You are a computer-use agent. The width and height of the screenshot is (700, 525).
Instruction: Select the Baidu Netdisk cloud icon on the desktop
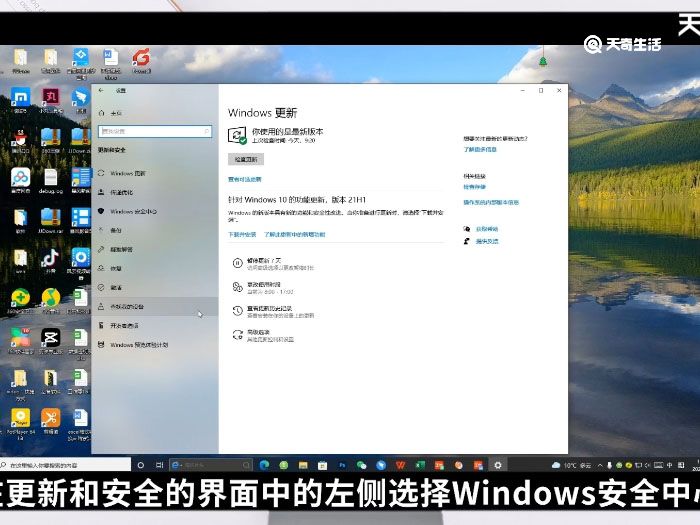21,180
